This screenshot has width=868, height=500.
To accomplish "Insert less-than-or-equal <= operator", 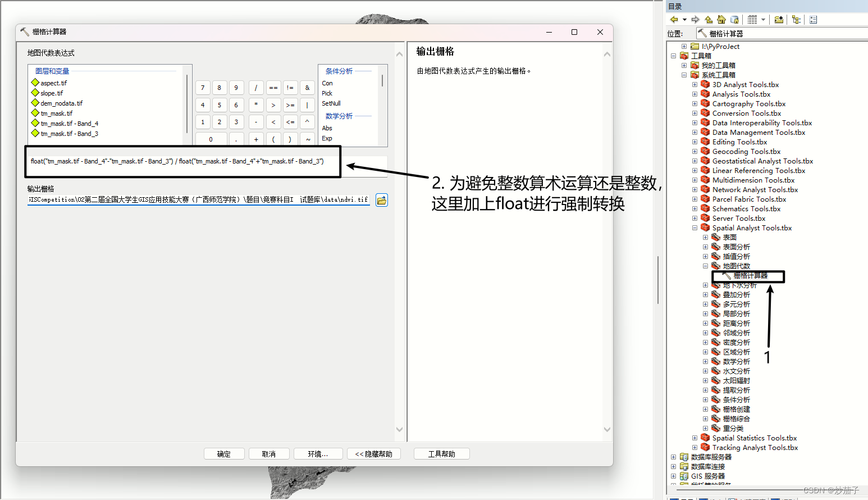I will coord(290,121).
